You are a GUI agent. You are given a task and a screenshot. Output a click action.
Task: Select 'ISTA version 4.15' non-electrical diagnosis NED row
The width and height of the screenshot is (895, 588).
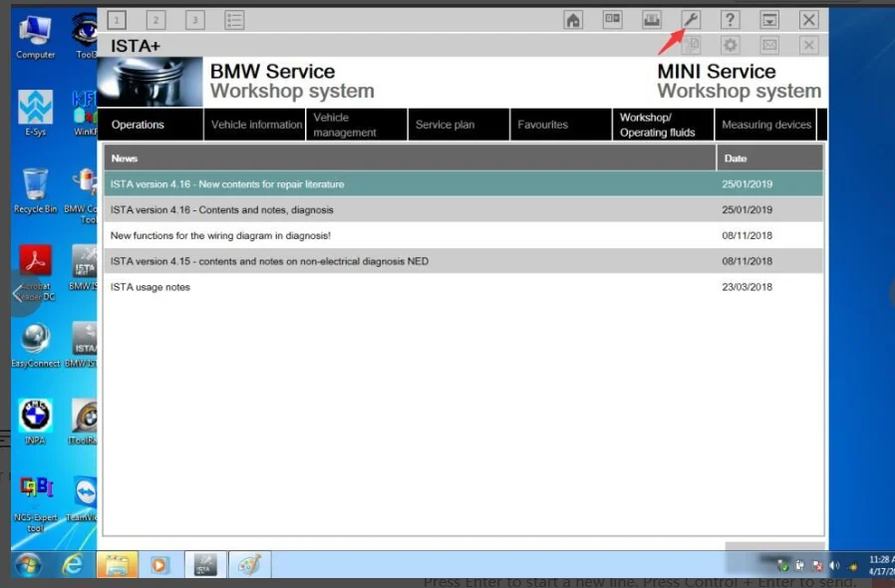(x=463, y=261)
